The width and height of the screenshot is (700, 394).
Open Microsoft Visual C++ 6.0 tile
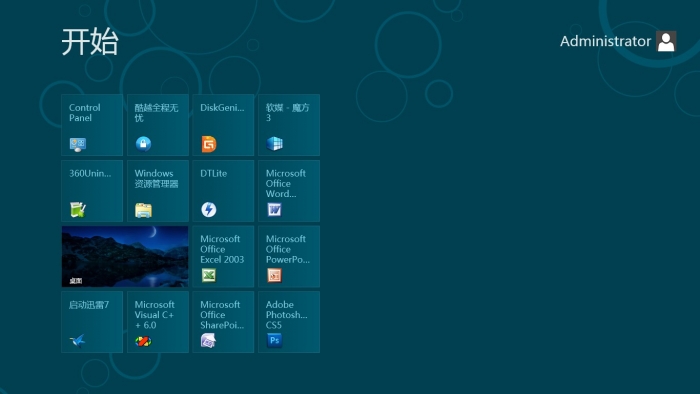[x=158, y=322]
